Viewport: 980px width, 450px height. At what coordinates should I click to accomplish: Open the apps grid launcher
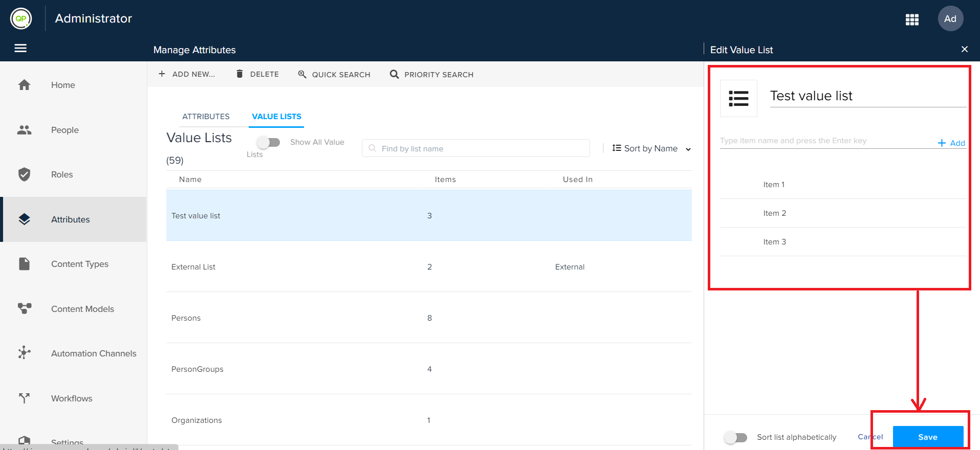[x=912, y=19]
